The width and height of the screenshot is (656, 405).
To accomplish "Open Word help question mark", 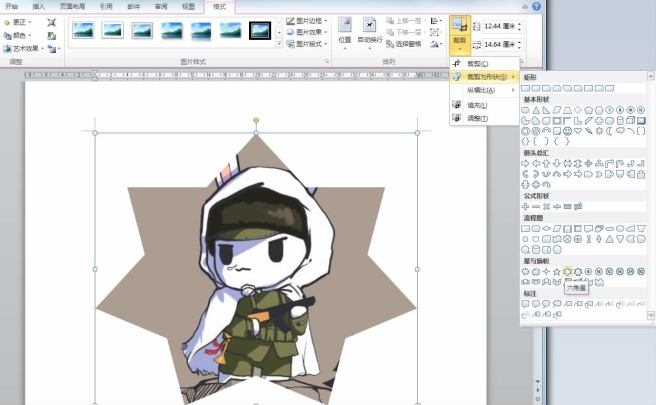I will tap(536, 6).
